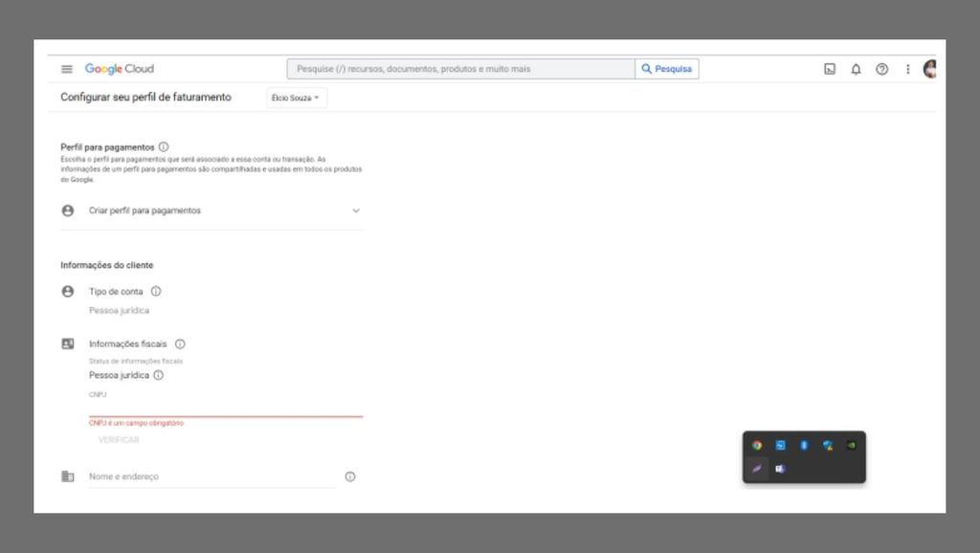
Task: Click the VERIFICAR button
Action: (x=119, y=440)
